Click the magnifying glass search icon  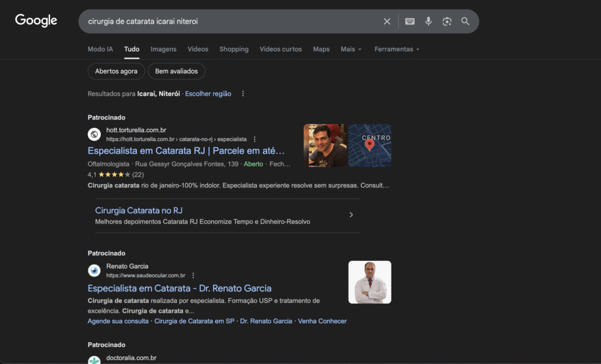point(465,22)
